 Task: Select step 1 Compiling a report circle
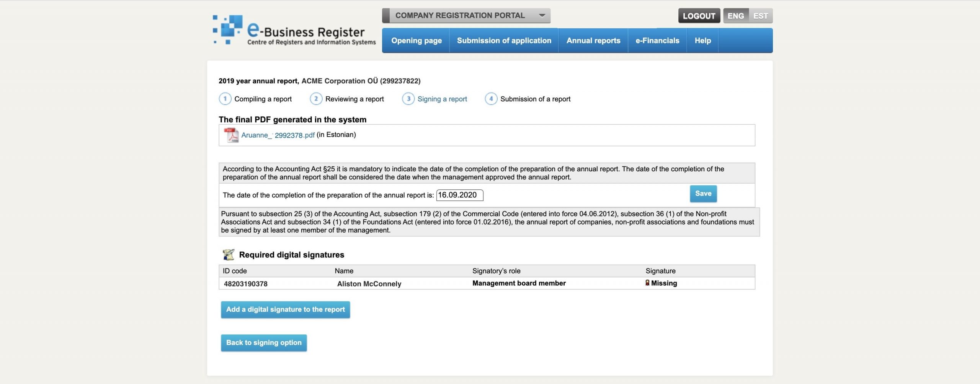pyautogui.click(x=225, y=99)
